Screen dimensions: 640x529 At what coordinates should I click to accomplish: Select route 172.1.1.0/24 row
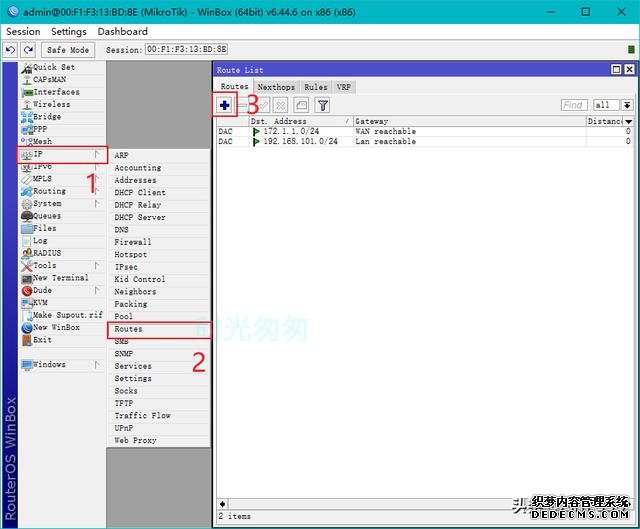point(424,131)
